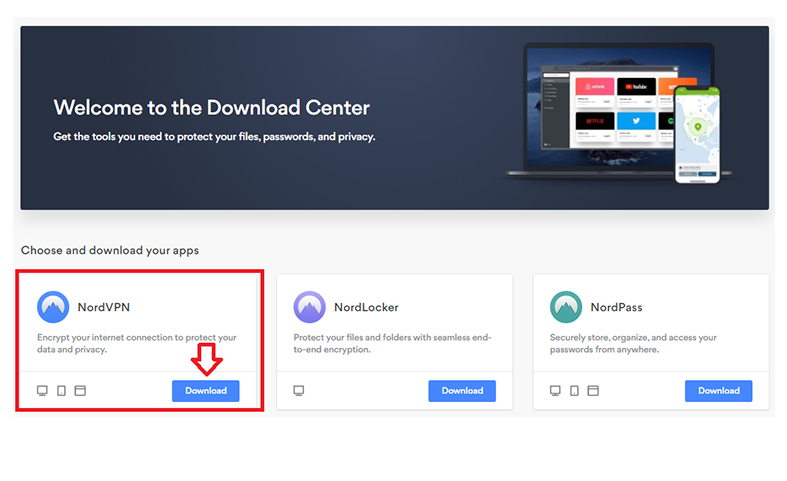Screen dimensions: 787x481
Task: Open the NordLocker card title
Action: [366, 307]
